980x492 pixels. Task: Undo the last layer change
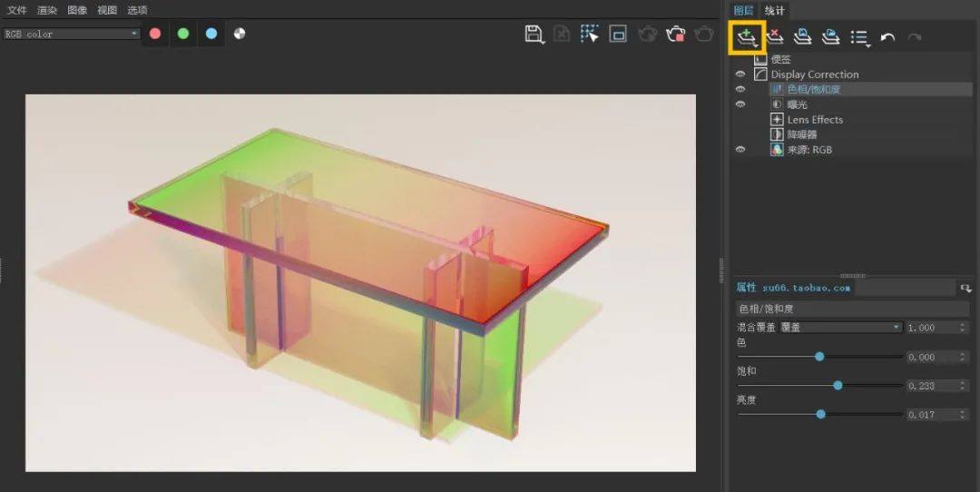tap(887, 37)
